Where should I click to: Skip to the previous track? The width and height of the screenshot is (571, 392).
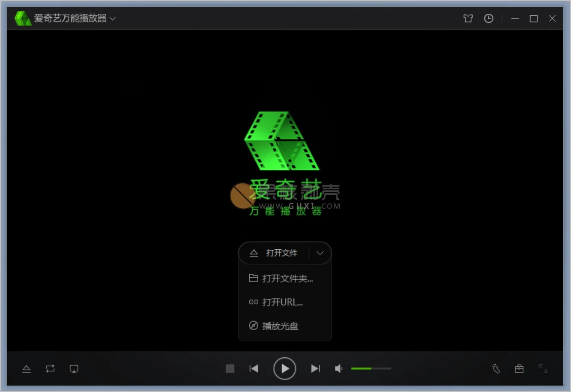(254, 368)
